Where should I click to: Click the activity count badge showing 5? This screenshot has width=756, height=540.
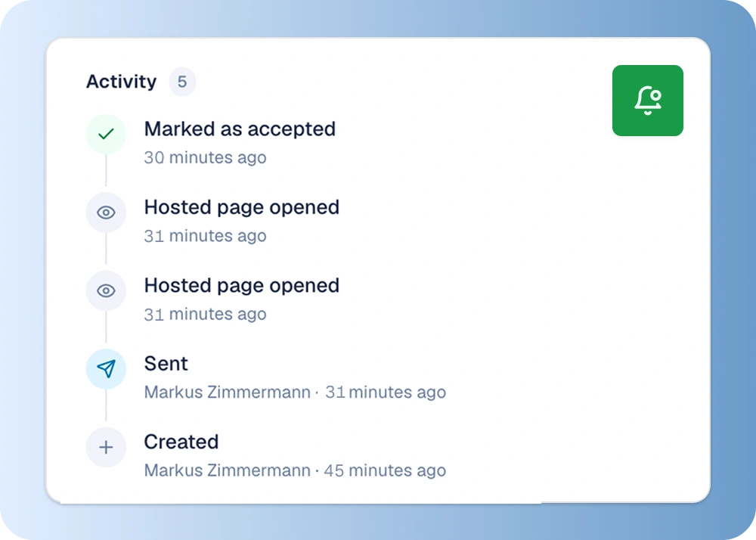pyautogui.click(x=181, y=82)
